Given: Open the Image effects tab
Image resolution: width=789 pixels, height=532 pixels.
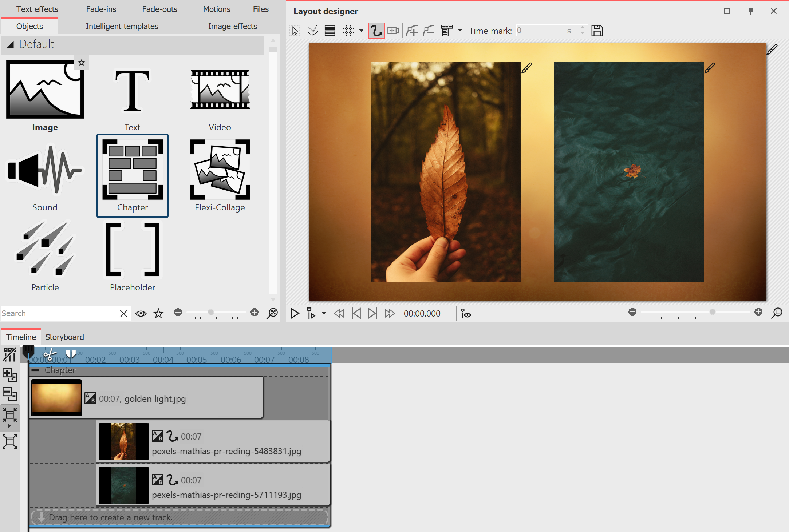Looking at the screenshot, I should point(232,26).
